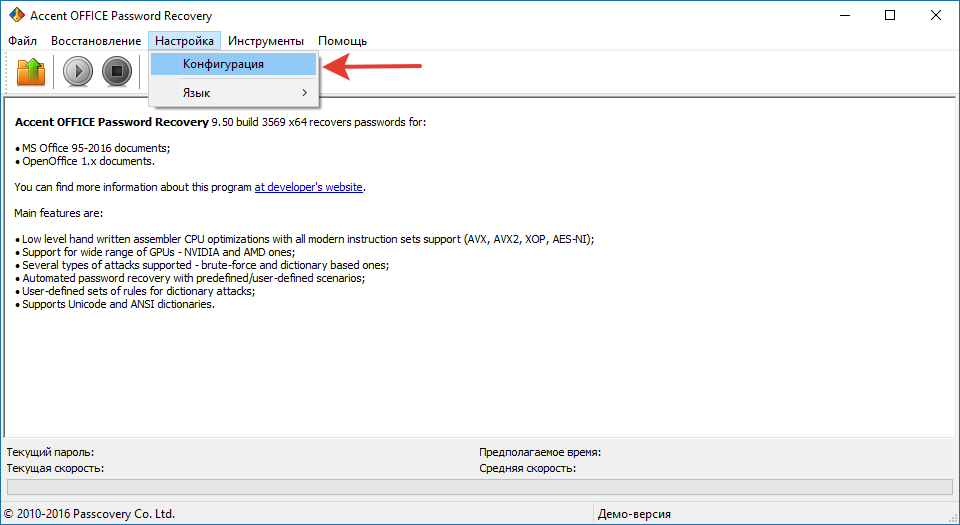960x525 pixels.
Task: Expand the Язык submenu arrow
Action: click(304, 93)
